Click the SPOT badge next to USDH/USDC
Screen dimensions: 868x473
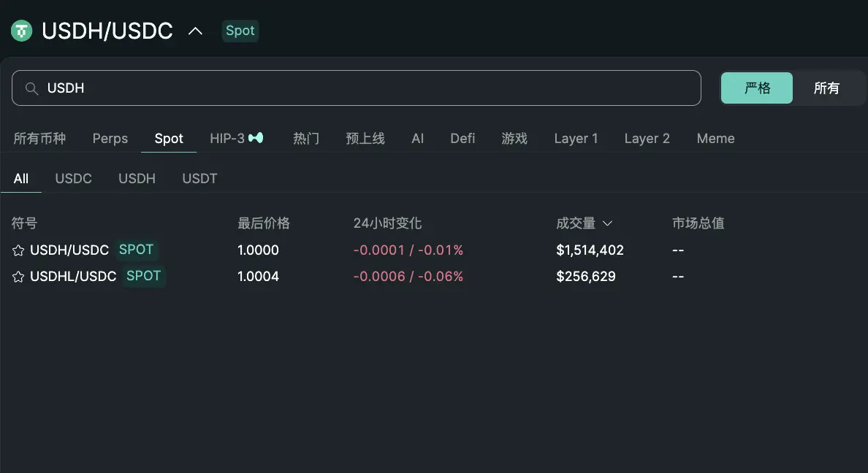pos(137,249)
